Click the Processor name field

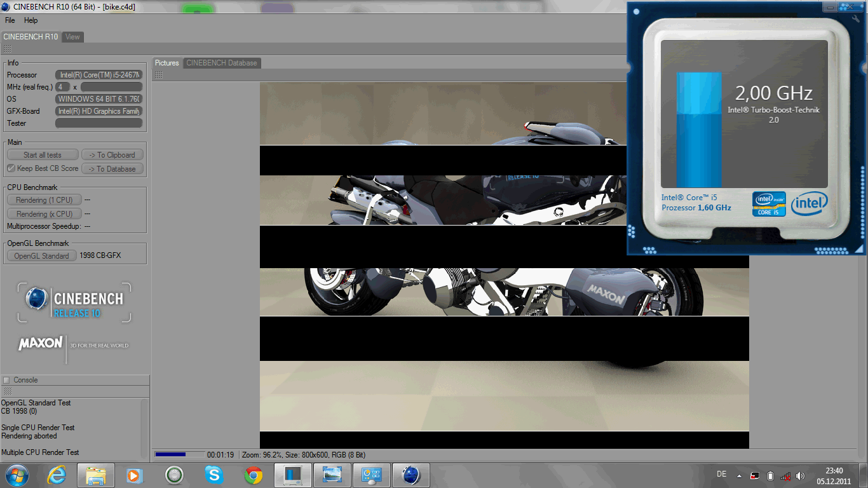tap(98, 75)
